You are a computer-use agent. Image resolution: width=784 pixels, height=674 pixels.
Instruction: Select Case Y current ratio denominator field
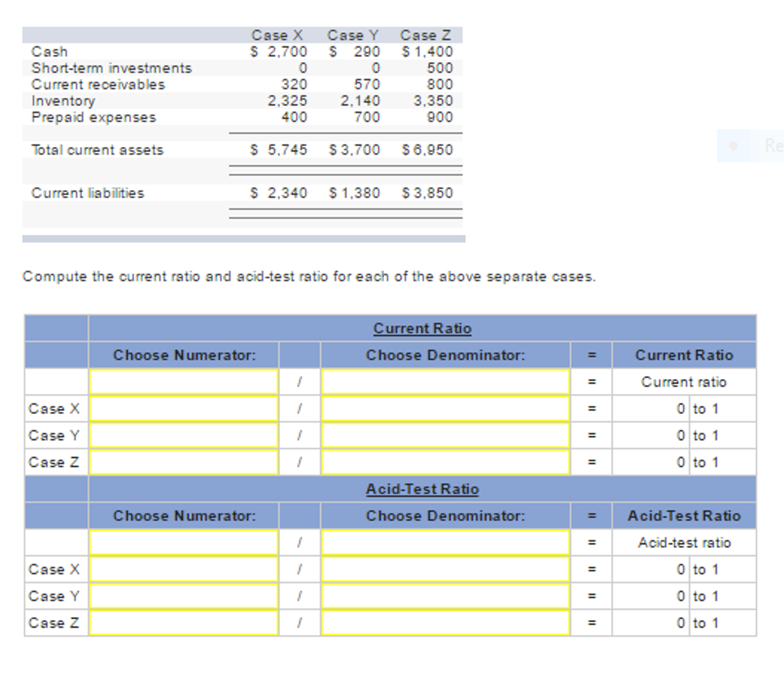click(445, 435)
